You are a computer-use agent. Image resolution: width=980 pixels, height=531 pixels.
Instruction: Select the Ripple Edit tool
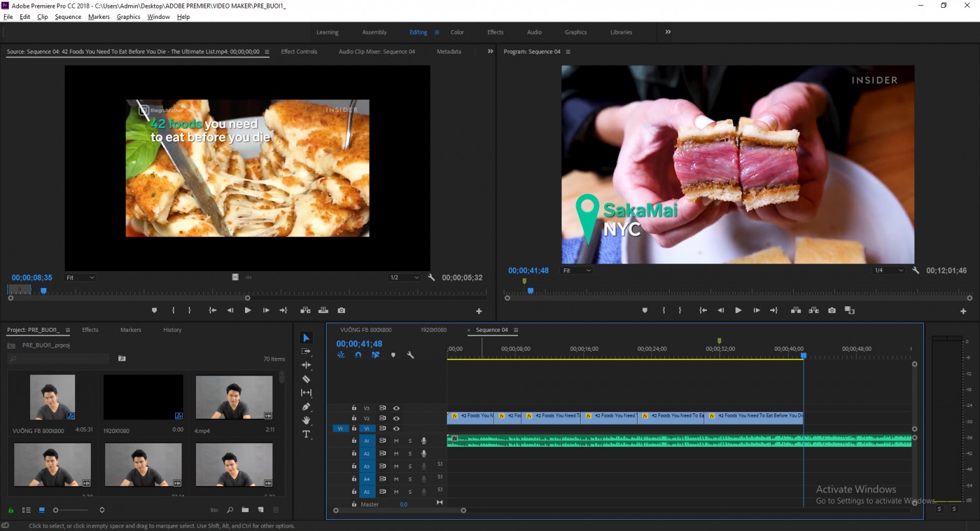click(x=306, y=365)
